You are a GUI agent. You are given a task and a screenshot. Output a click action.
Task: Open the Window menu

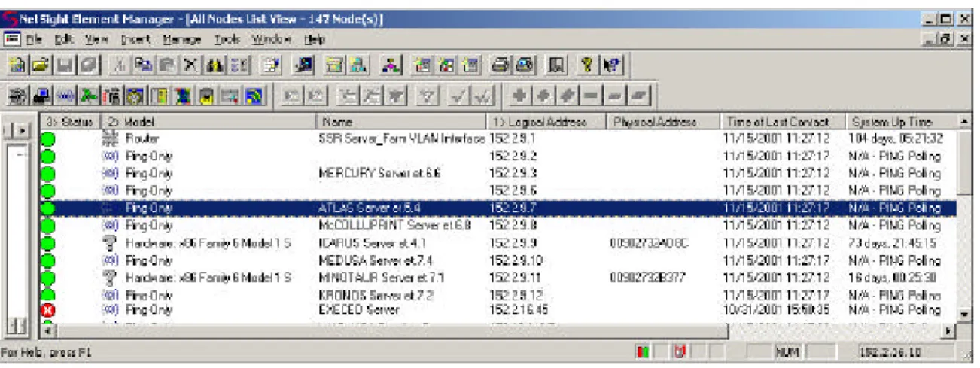point(271,39)
